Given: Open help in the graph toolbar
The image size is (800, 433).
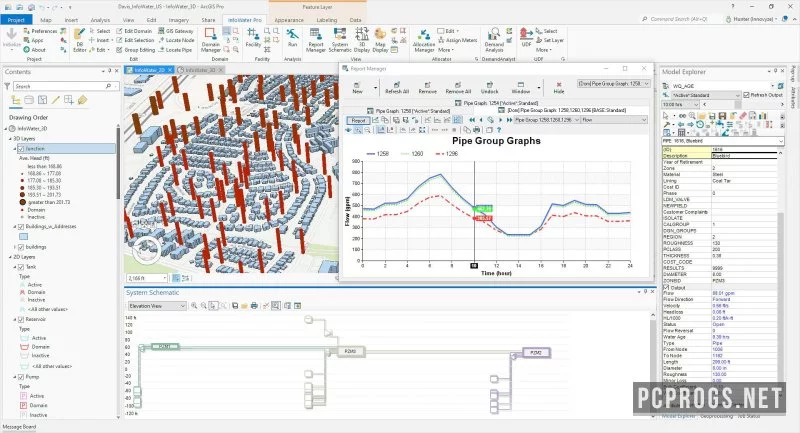Looking at the screenshot, I should [499, 130].
